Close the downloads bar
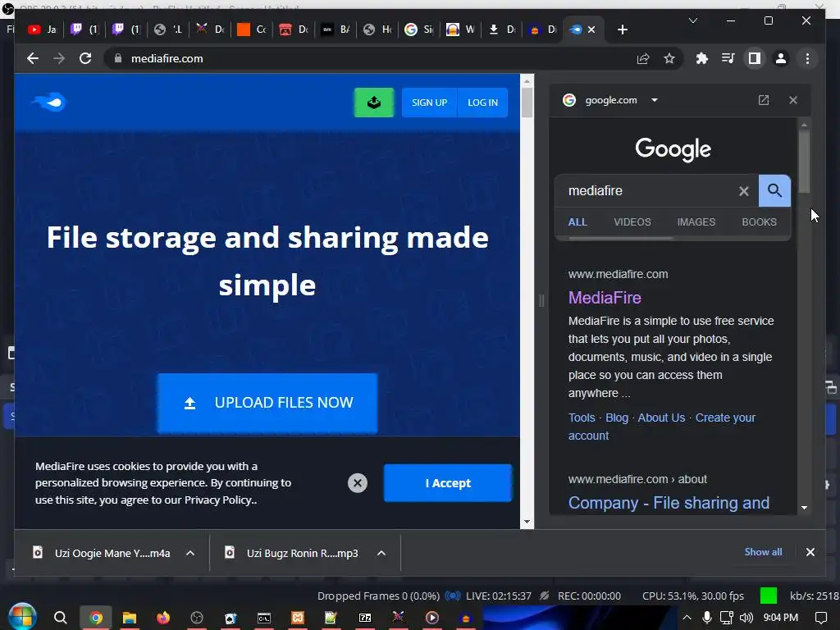This screenshot has width=840, height=630. tap(810, 552)
